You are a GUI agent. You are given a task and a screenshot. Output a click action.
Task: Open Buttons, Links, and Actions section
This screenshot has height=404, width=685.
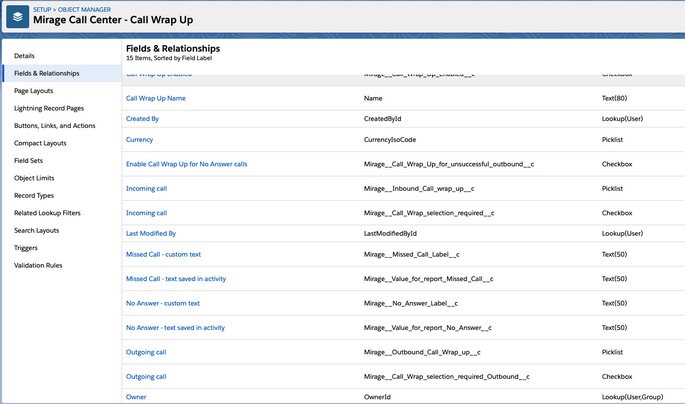point(55,126)
